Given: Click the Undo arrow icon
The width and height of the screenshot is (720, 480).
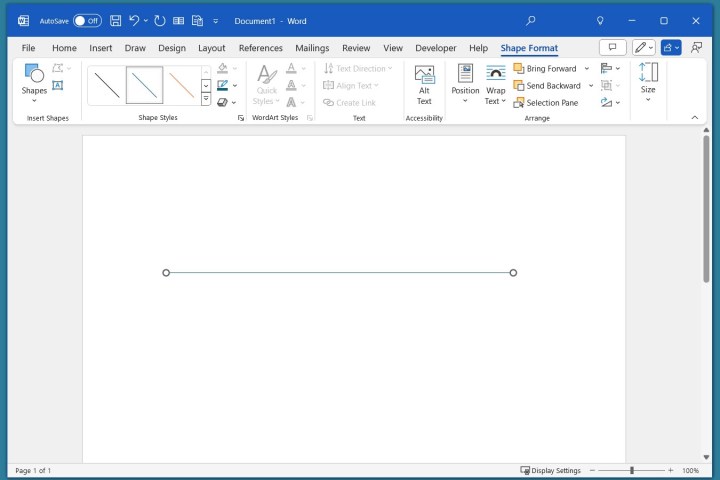Looking at the screenshot, I should pyautogui.click(x=134, y=20).
